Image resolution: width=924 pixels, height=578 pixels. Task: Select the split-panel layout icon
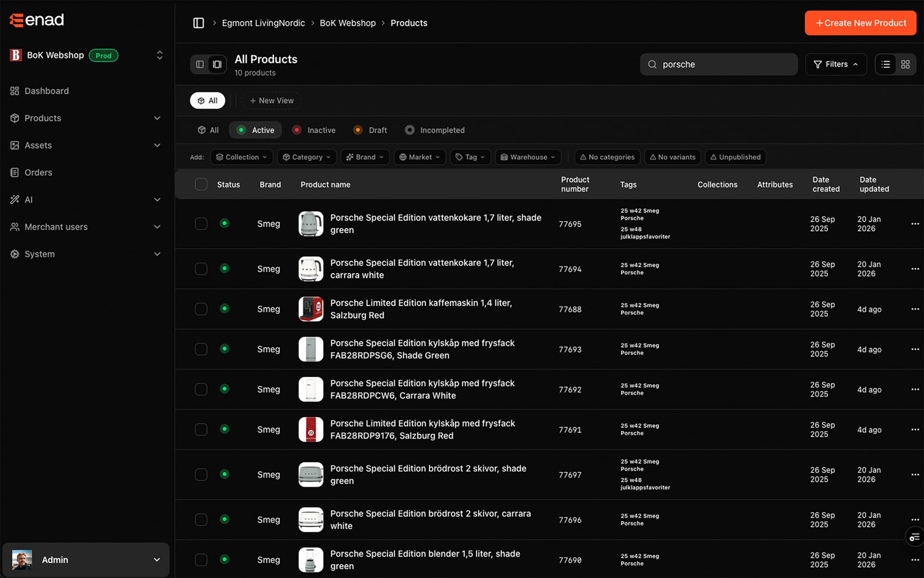point(217,64)
